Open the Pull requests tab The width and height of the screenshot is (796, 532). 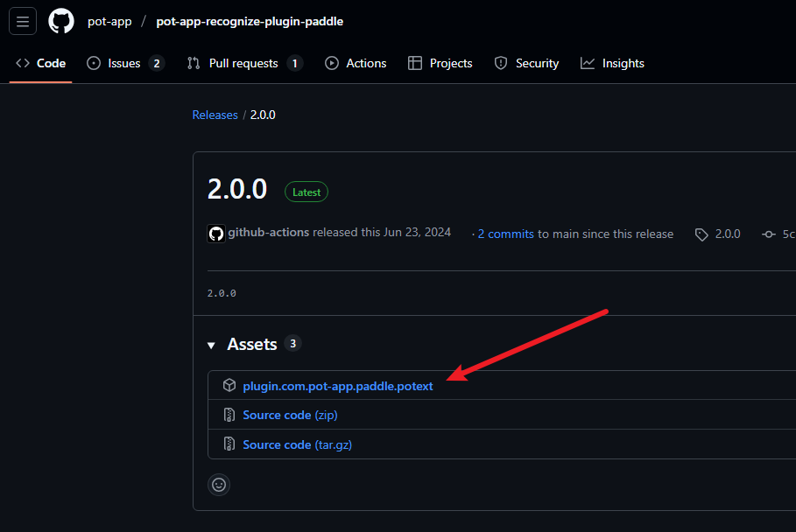[244, 63]
